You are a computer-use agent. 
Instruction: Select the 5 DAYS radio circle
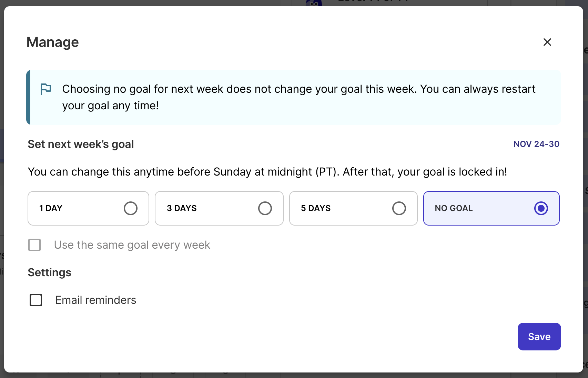click(x=399, y=208)
